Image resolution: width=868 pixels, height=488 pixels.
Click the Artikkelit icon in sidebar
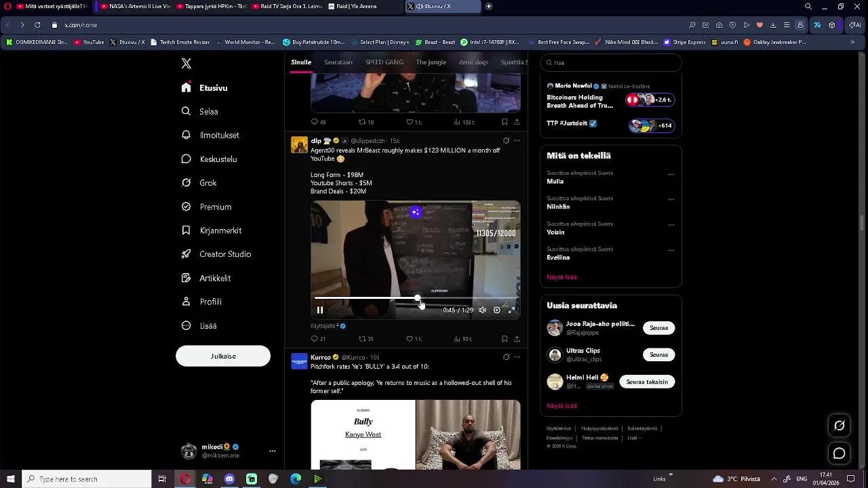point(186,278)
